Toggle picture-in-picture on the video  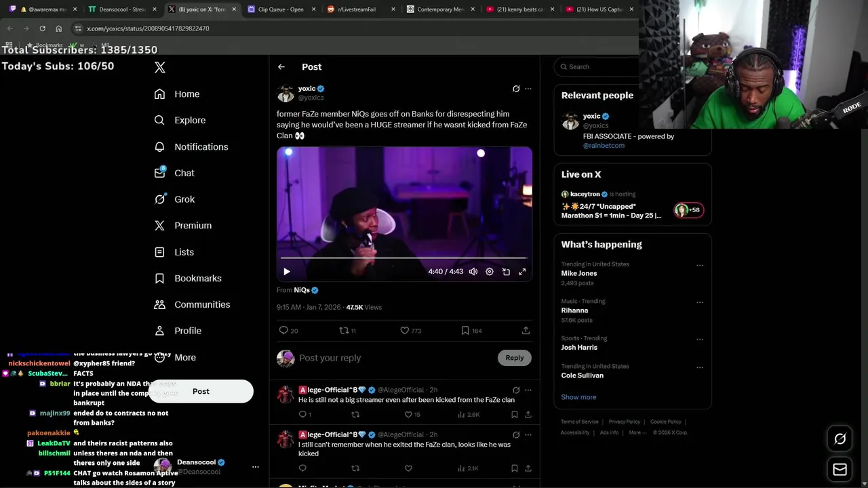(x=506, y=272)
